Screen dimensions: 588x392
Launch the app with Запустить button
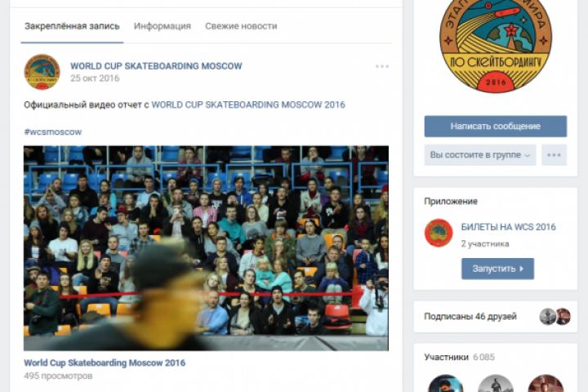[497, 269]
